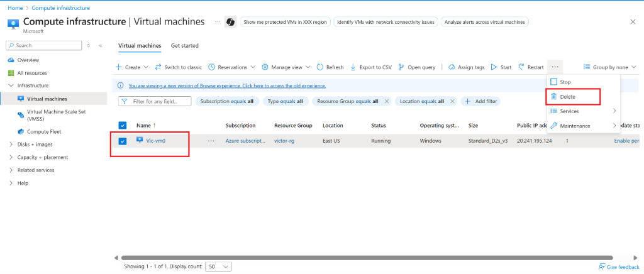Click the Azure subscription link in row
This screenshot has height=274, width=644.
245,141
